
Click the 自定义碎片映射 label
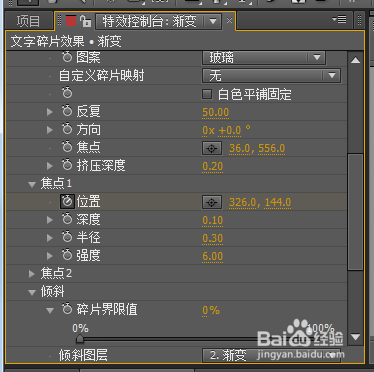(x=102, y=76)
